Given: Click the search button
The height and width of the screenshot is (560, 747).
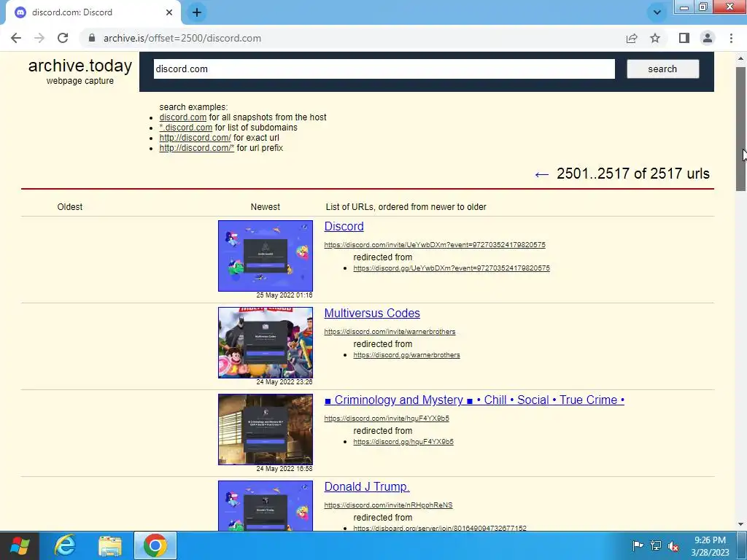Looking at the screenshot, I should pyautogui.click(x=662, y=69).
